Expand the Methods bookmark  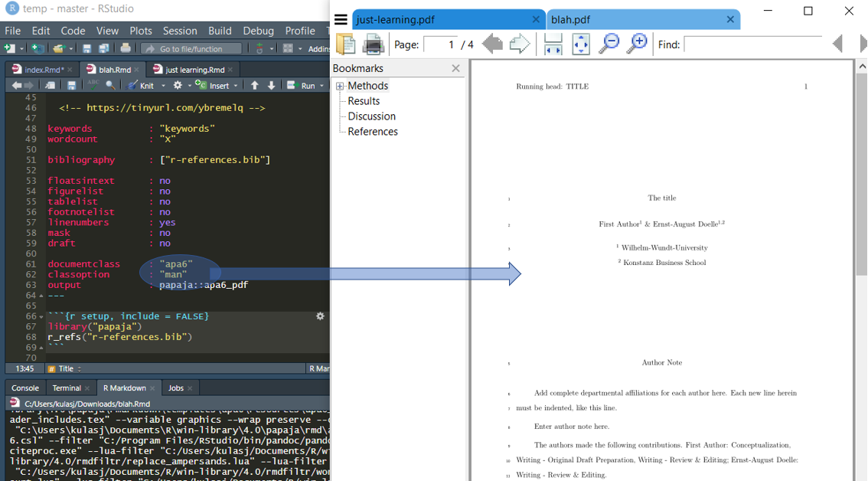pos(340,86)
